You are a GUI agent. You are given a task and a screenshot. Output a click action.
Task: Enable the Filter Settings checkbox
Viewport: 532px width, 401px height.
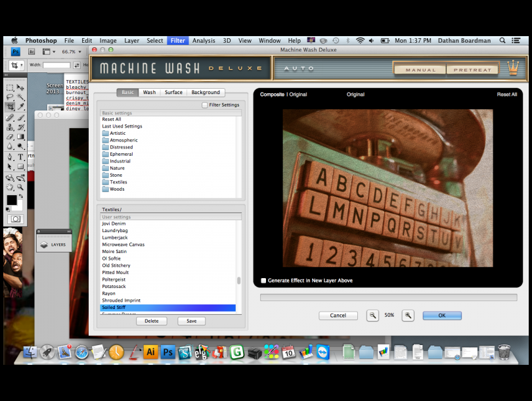click(205, 105)
